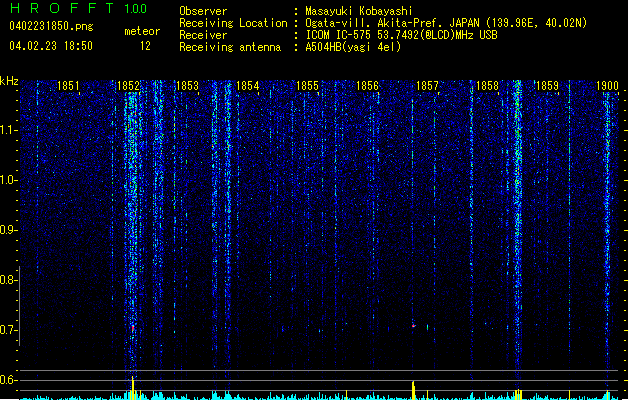Click the 0.8 kHz axis label
629x400 pixels.
coord(8,280)
